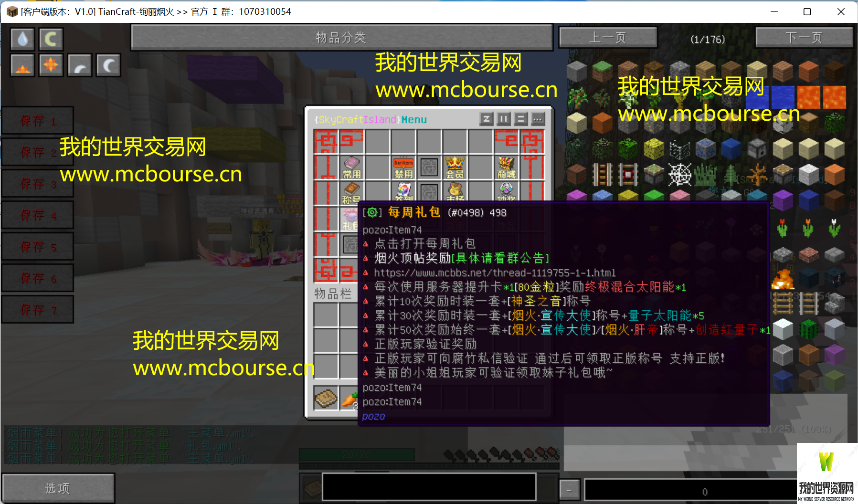Image resolution: width=858 pixels, height=504 pixels.
Task: Open the 会员 crown membership item
Action: [x=455, y=168]
